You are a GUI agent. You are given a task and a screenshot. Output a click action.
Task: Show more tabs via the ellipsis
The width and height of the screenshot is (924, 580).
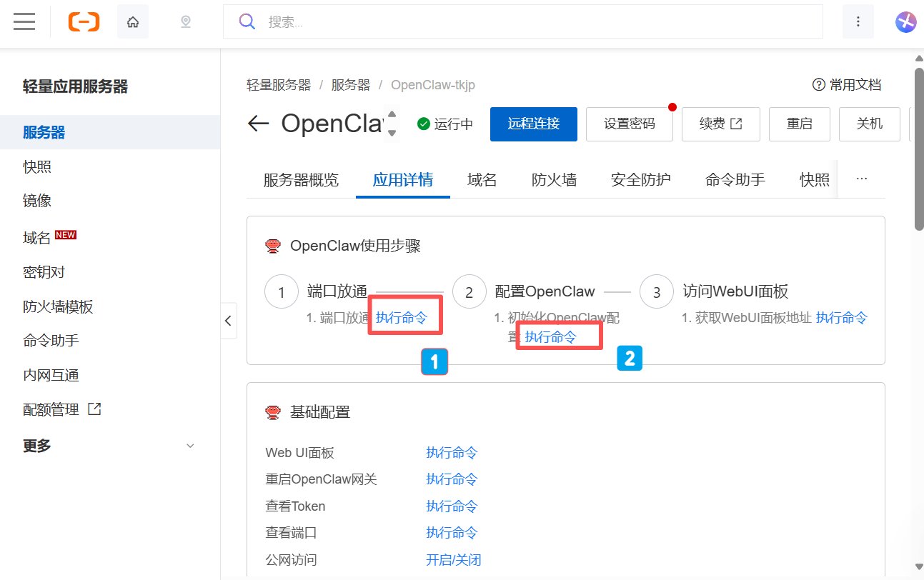click(x=862, y=179)
